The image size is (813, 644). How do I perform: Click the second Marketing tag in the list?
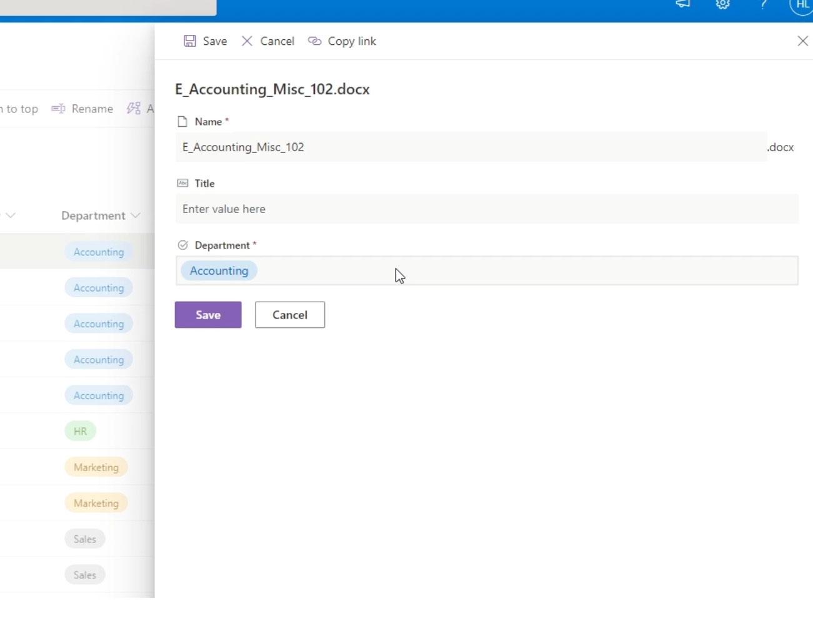pyautogui.click(x=96, y=503)
